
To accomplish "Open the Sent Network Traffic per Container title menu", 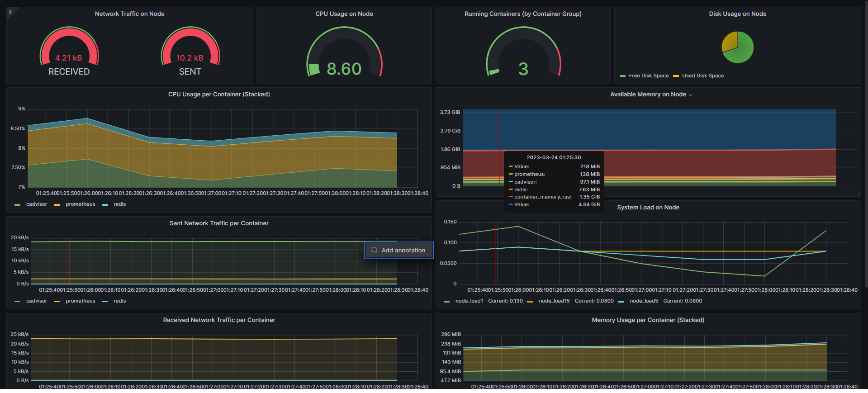I will click(x=219, y=223).
